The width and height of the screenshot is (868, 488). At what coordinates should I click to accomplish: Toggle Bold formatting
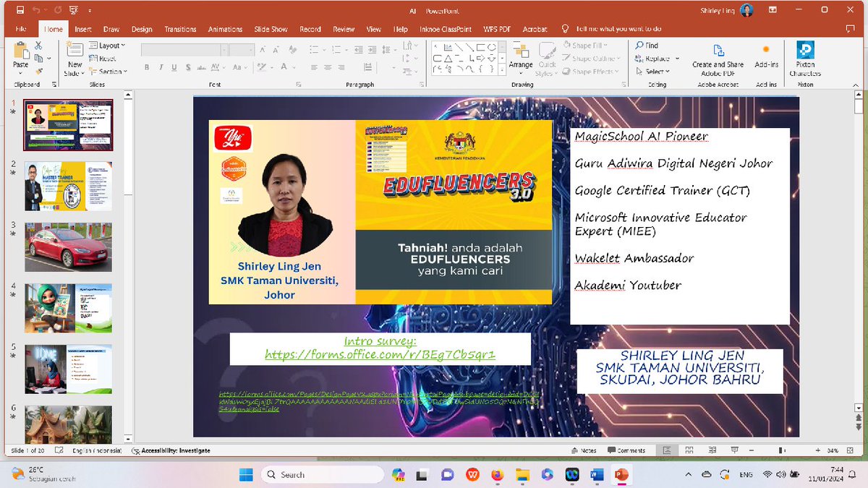click(147, 68)
